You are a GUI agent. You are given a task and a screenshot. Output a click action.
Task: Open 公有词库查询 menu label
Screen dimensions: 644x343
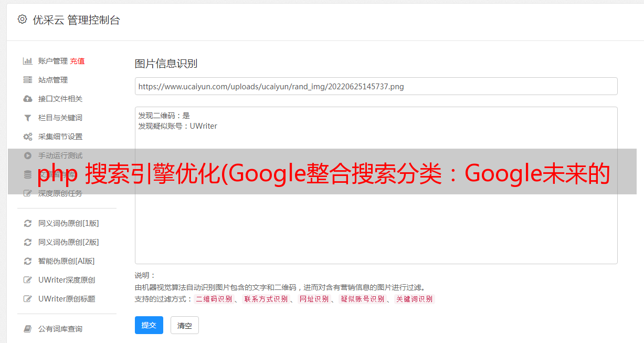click(x=60, y=329)
